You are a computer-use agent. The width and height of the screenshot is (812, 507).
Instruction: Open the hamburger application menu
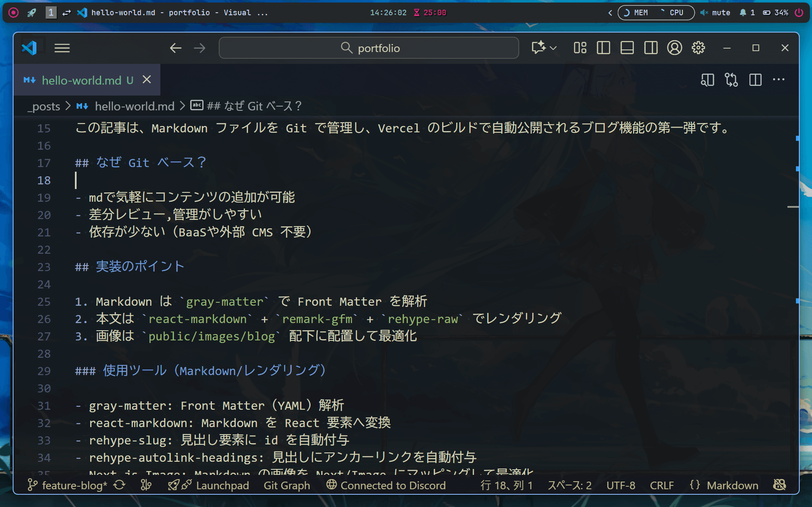(x=62, y=48)
